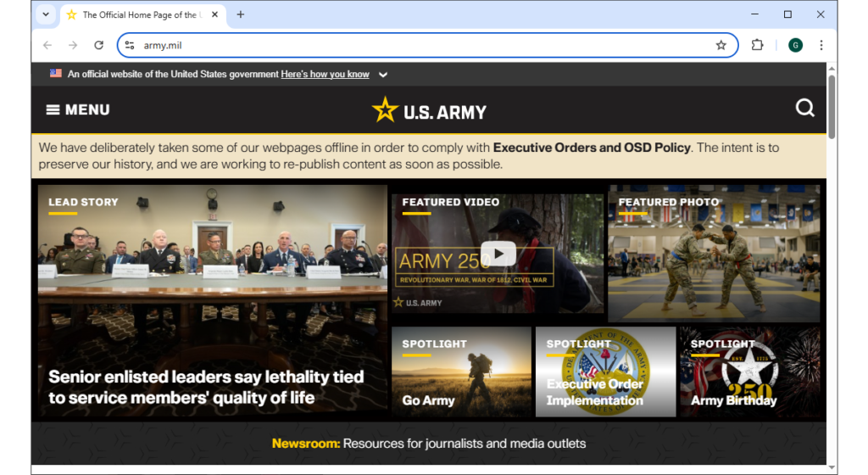Click the site search magnifier icon
The height and width of the screenshot is (475, 868).
pyautogui.click(x=805, y=108)
